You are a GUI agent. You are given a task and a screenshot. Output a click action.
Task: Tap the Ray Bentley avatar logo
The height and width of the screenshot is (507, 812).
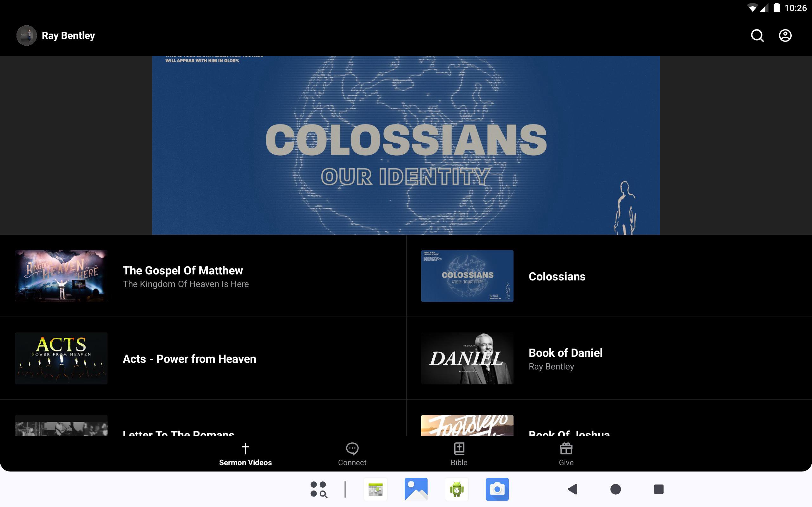click(x=27, y=35)
